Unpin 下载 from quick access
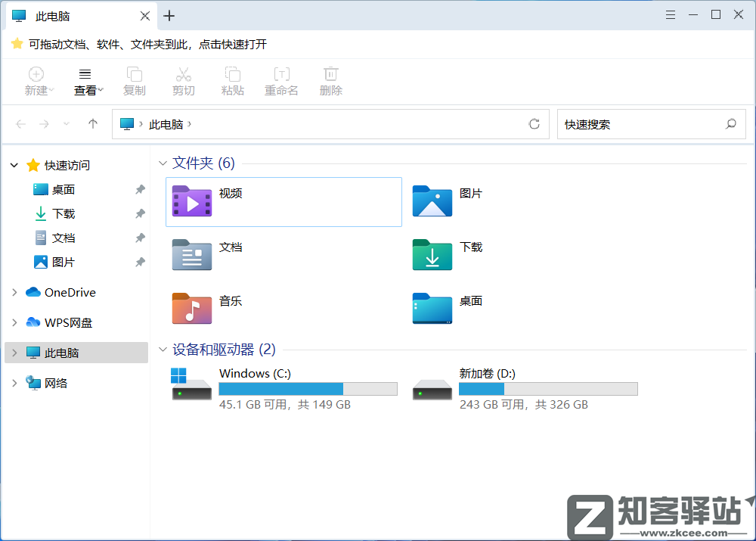The height and width of the screenshot is (541, 756). [139, 213]
